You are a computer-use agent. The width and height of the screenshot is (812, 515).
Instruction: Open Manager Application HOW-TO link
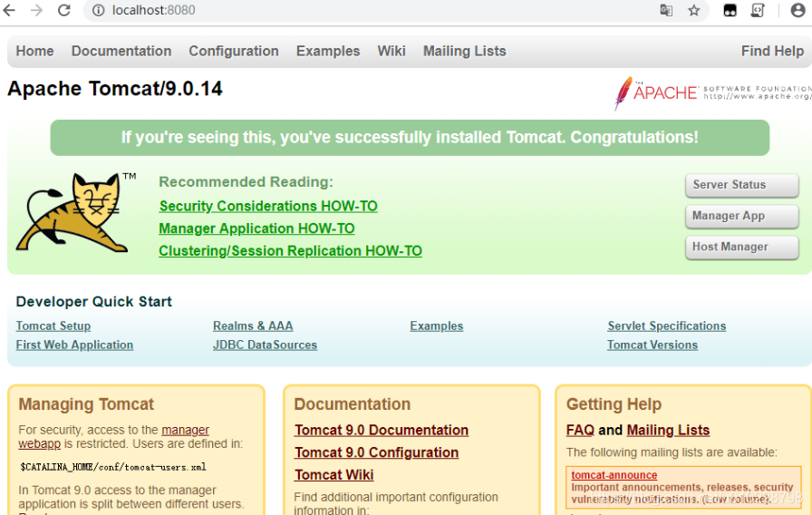tap(256, 228)
